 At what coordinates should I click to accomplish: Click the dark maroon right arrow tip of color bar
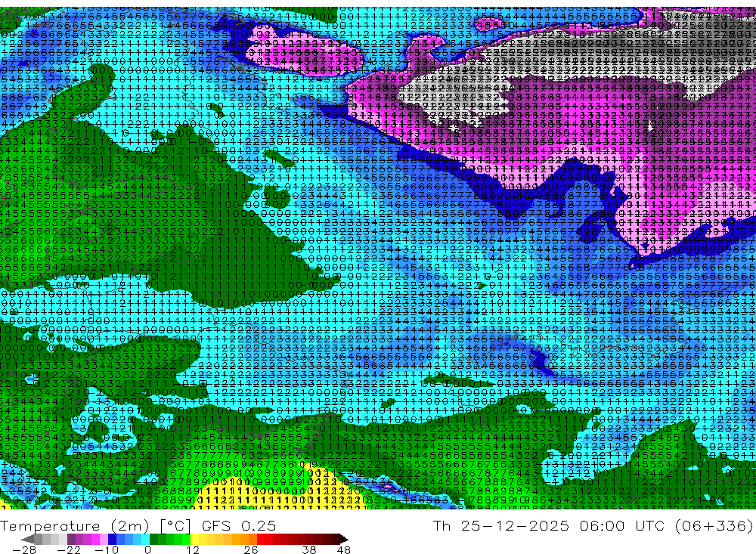tap(344, 540)
